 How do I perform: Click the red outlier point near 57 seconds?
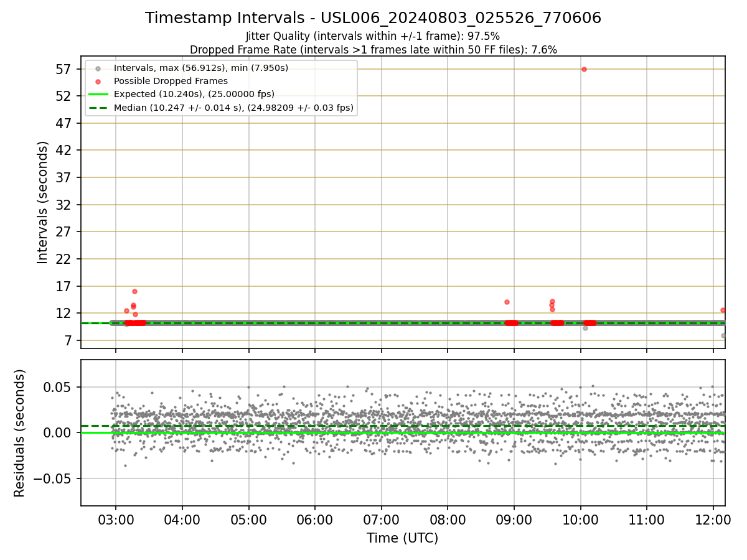tap(584, 69)
